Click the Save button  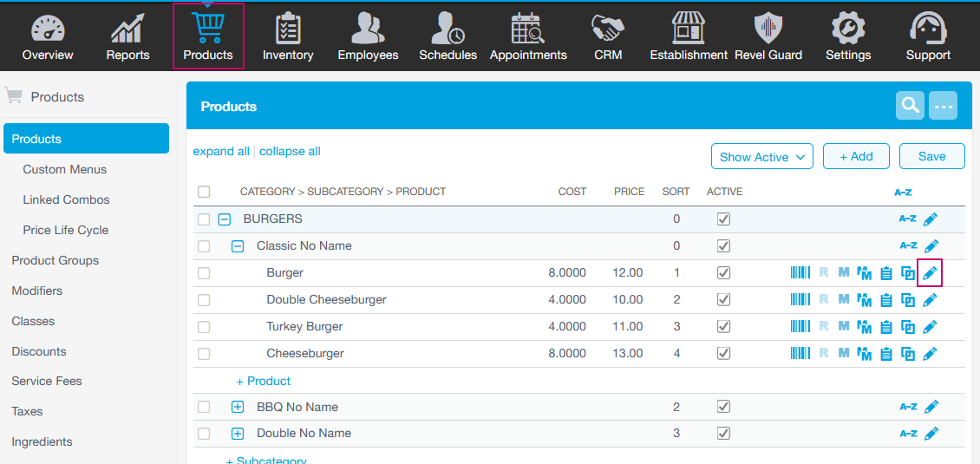click(x=931, y=156)
